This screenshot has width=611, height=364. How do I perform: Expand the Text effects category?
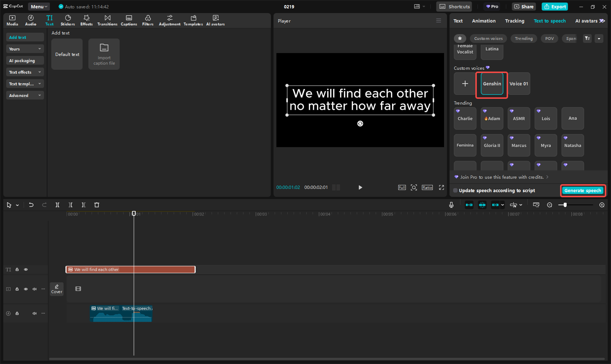pyautogui.click(x=25, y=72)
